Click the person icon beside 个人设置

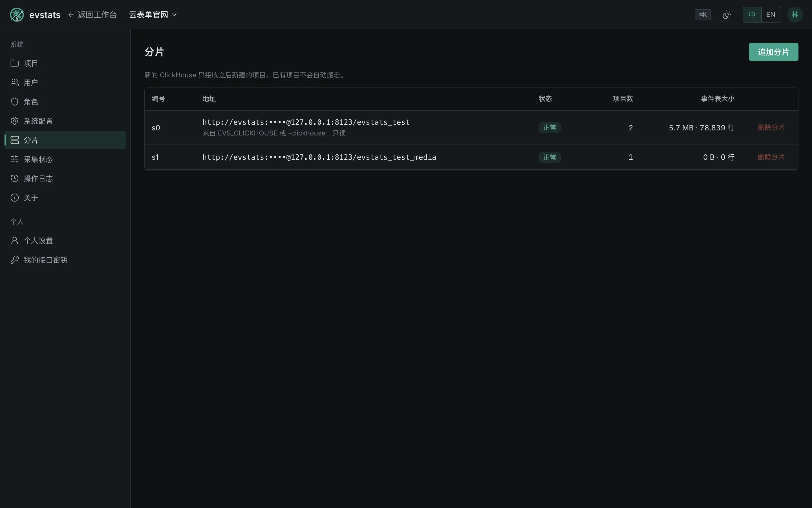point(14,240)
